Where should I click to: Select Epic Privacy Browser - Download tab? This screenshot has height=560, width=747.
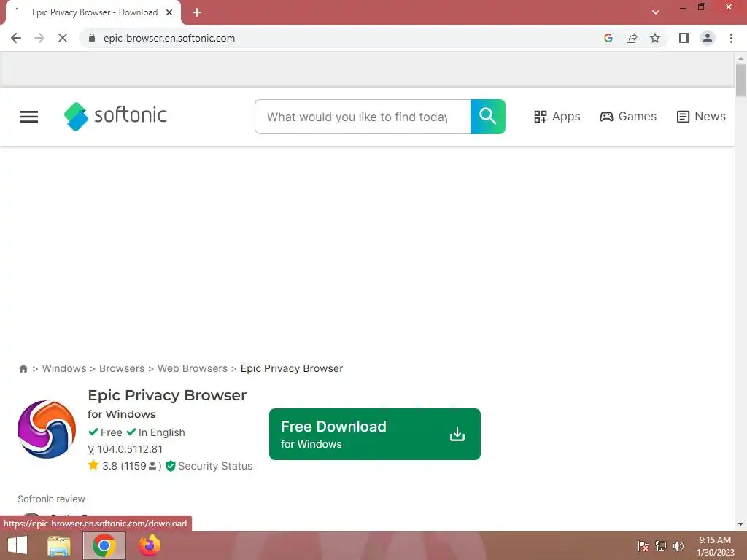[94, 12]
